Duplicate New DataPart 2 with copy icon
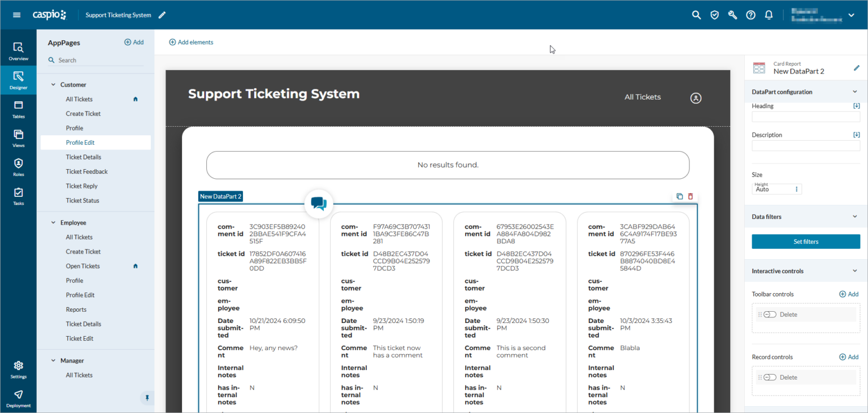 [679, 196]
